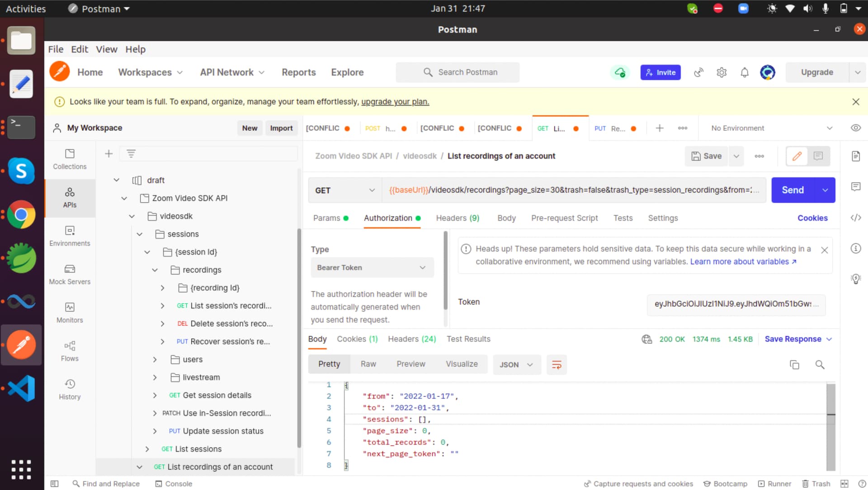Click the notifications bell icon
Viewport: 868px width, 490px height.
[744, 72]
